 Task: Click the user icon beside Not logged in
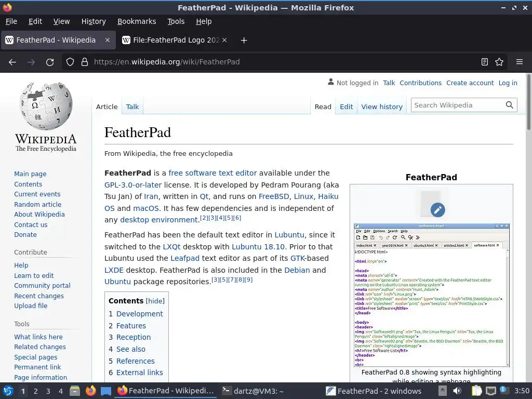pos(331,82)
